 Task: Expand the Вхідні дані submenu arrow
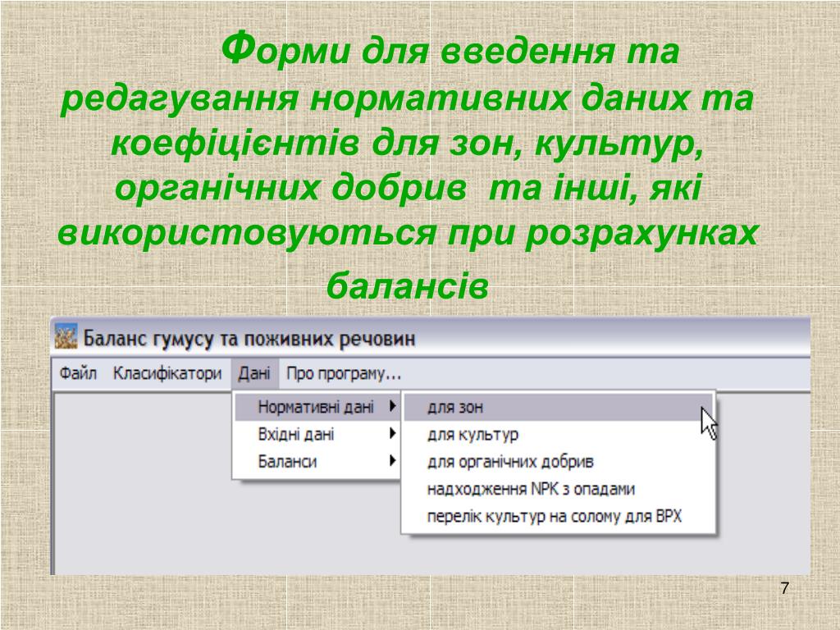click(x=393, y=433)
